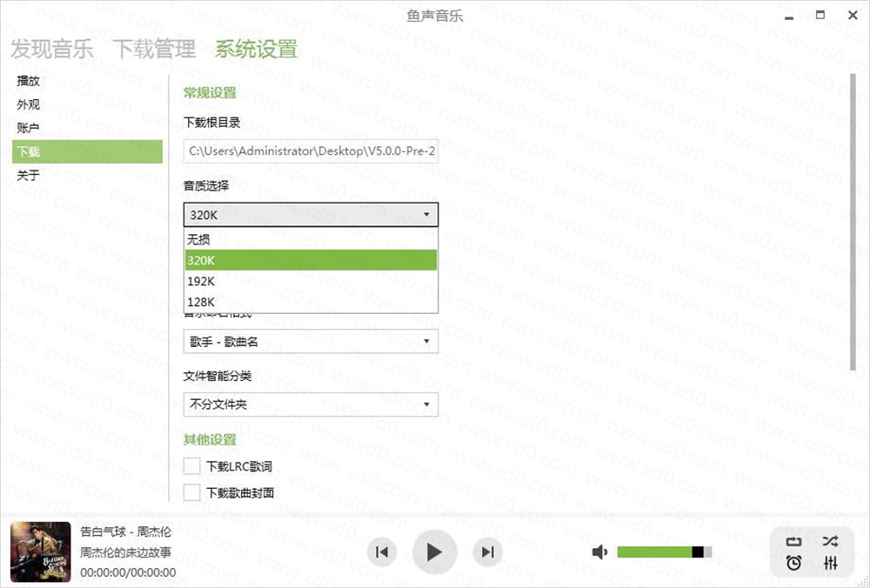Select 账户 in the settings sidebar
The image size is (870, 588).
pos(87,128)
